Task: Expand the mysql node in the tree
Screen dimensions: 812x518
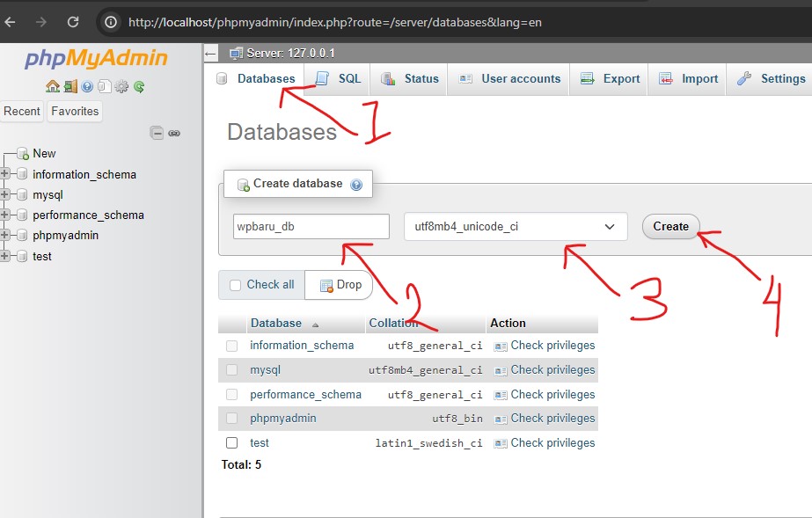Action: point(4,194)
